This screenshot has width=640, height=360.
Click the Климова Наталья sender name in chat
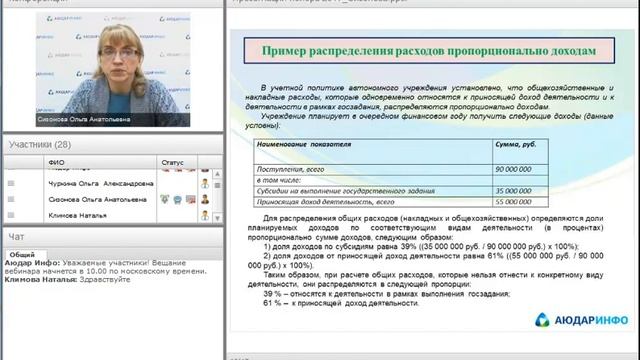pos(41,280)
